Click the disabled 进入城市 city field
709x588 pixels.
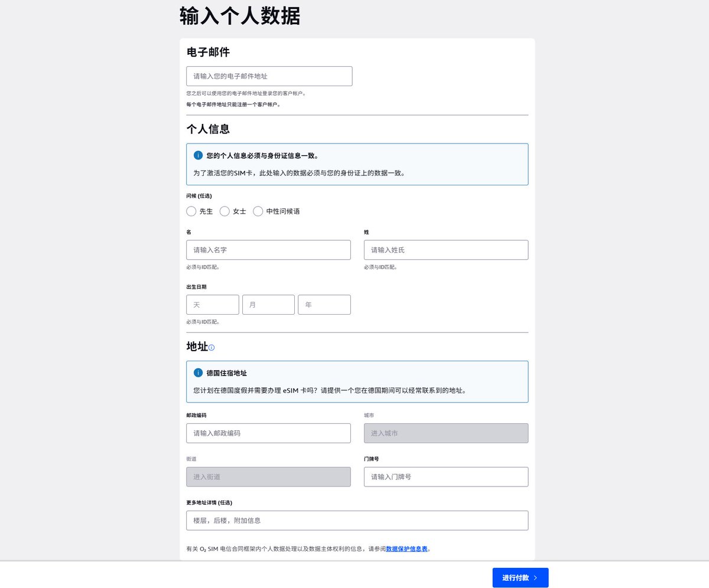[x=446, y=433]
